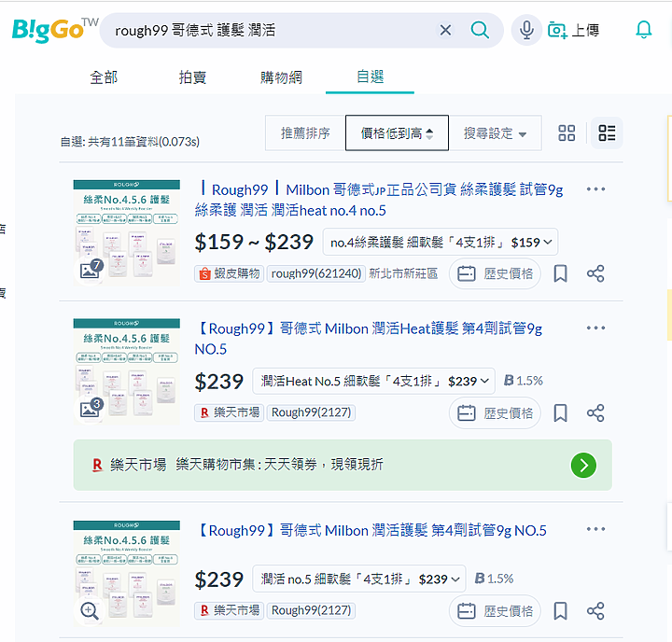Click Rough99(2127) seller tag on 潤活Heat product

click(x=311, y=412)
